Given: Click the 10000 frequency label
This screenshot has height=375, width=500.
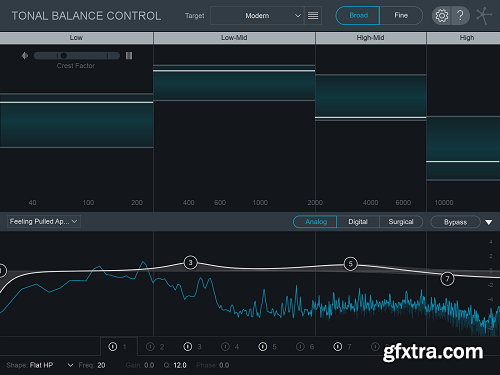Looking at the screenshot, I should tap(444, 203).
